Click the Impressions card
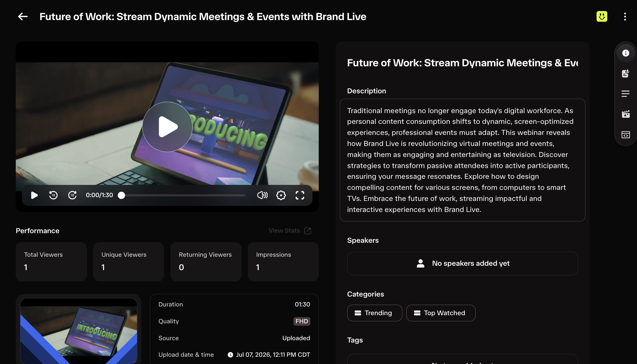 point(283,262)
